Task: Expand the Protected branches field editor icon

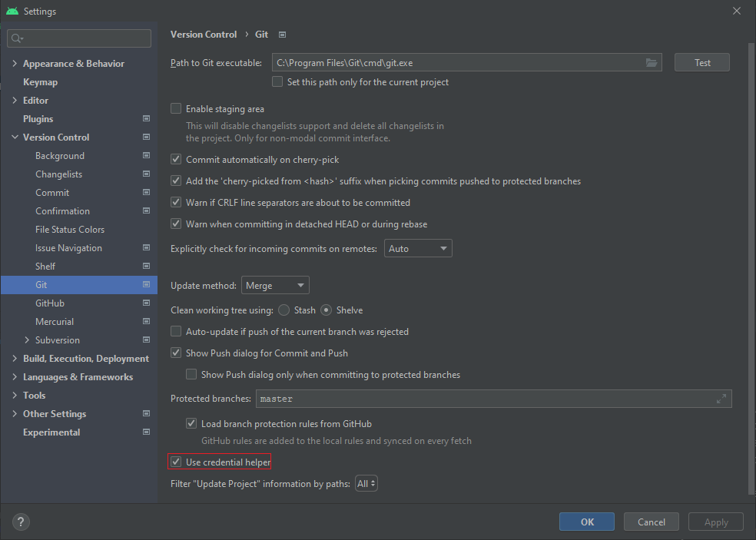Action: click(721, 399)
